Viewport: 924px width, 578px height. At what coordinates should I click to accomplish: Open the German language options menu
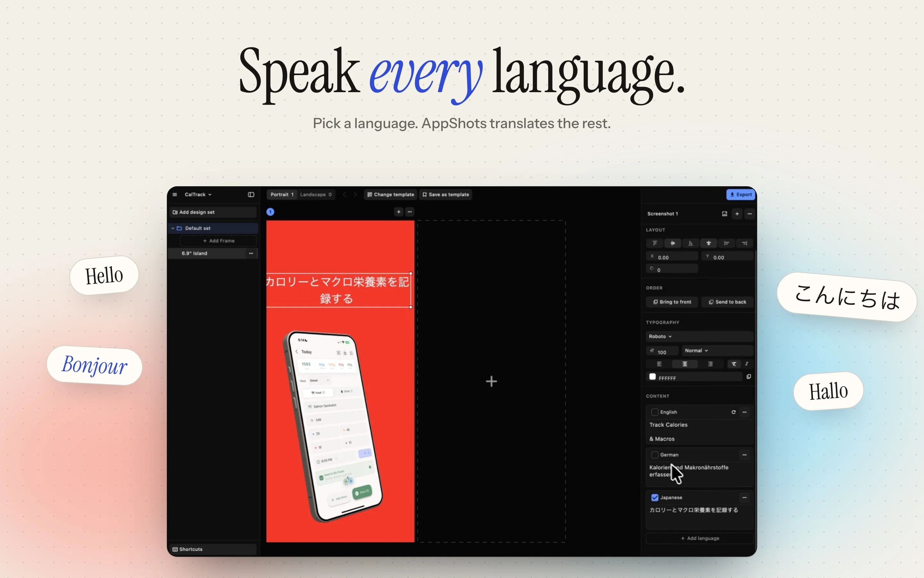pyautogui.click(x=745, y=455)
